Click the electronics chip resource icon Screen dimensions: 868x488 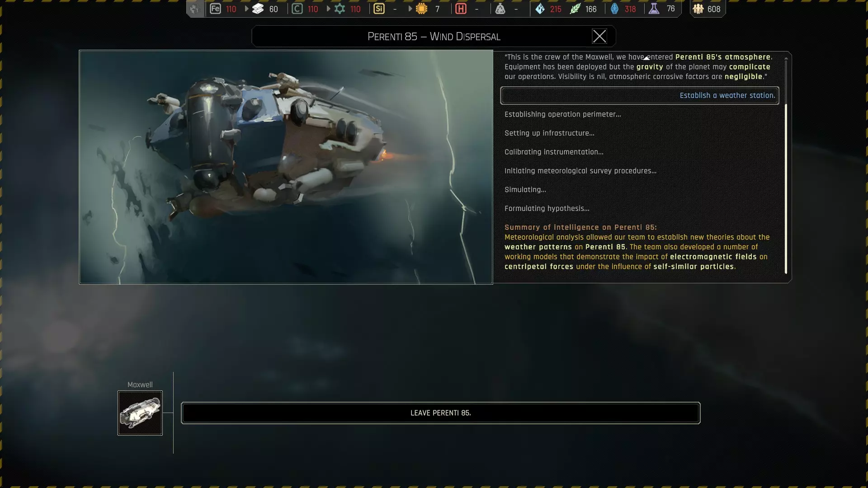421,9
